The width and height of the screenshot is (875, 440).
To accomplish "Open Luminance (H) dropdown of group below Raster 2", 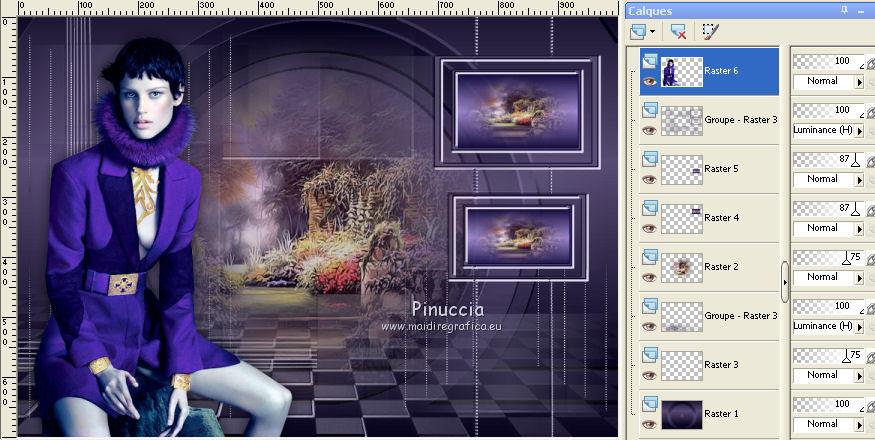I will [859, 327].
